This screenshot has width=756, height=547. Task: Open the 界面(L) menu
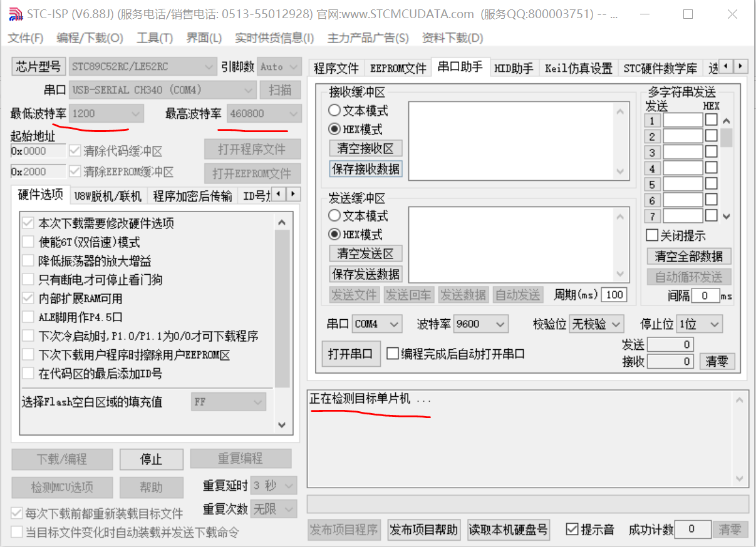pyautogui.click(x=204, y=38)
